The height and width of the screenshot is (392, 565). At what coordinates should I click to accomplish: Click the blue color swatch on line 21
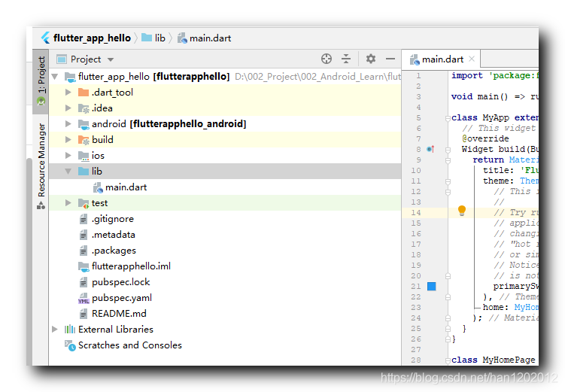[431, 286]
